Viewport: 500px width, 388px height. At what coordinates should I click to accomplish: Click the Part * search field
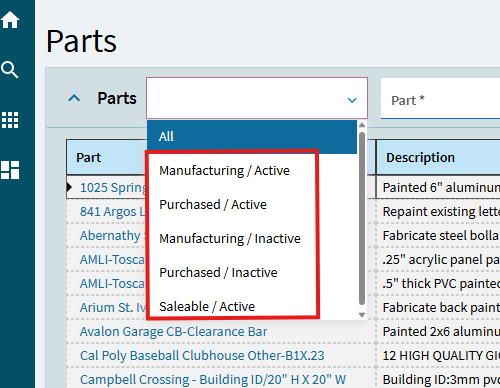pyautogui.click(x=440, y=99)
